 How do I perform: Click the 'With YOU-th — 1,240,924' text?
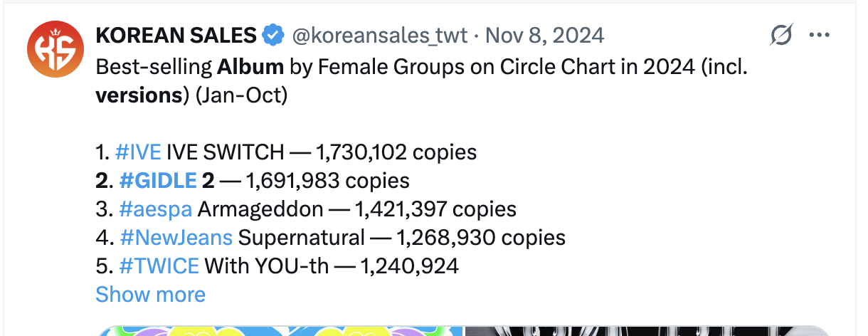coord(332,266)
